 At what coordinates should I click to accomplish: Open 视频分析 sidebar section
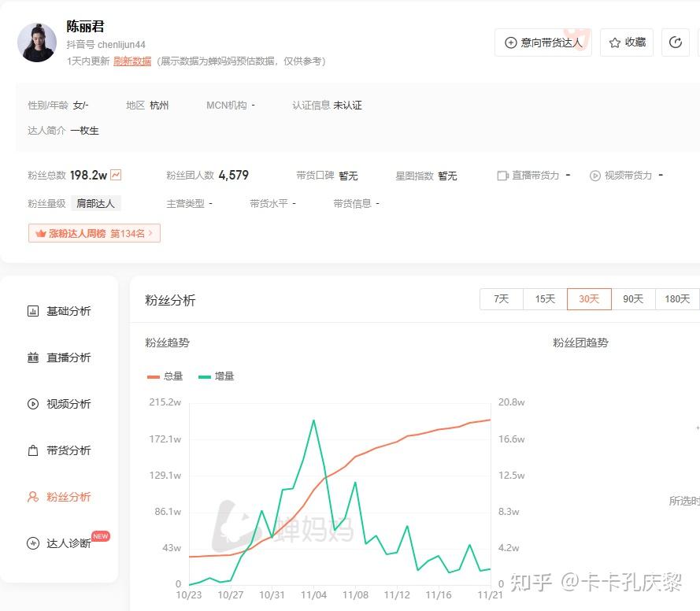[59, 404]
